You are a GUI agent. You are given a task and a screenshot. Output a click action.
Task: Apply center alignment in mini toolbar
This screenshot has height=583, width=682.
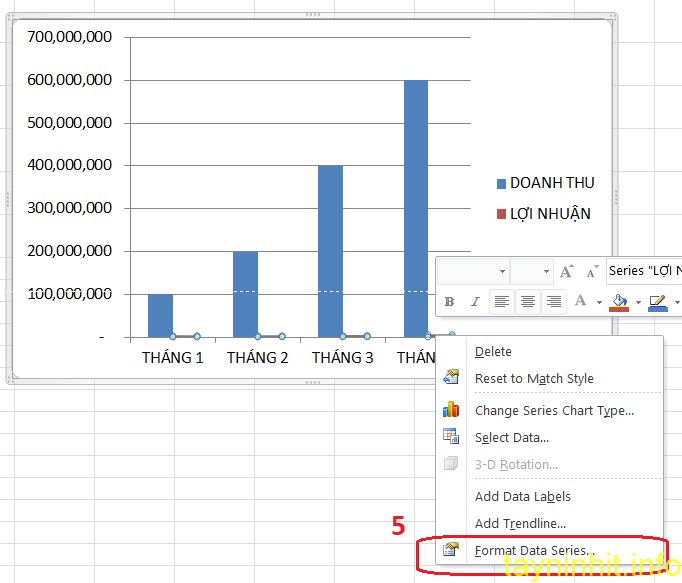click(x=527, y=302)
